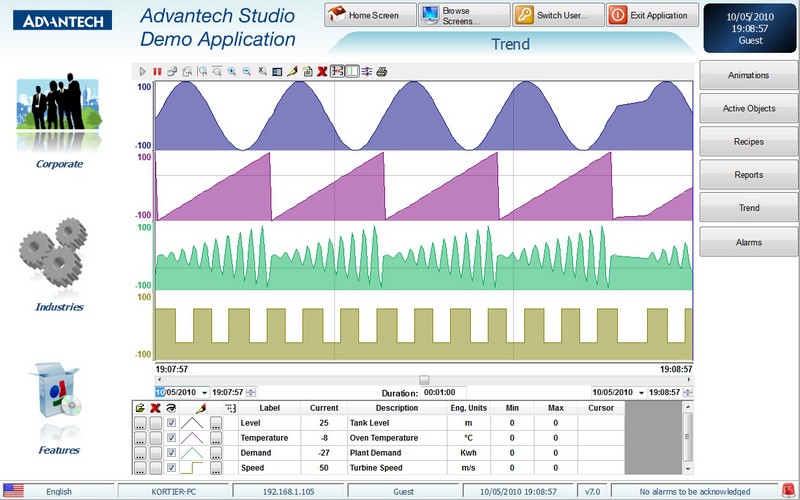The height and width of the screenshot is (500, 800).
Task: Click the 'Oven Temperature' description cell
Action: click(x=397, y=438)
